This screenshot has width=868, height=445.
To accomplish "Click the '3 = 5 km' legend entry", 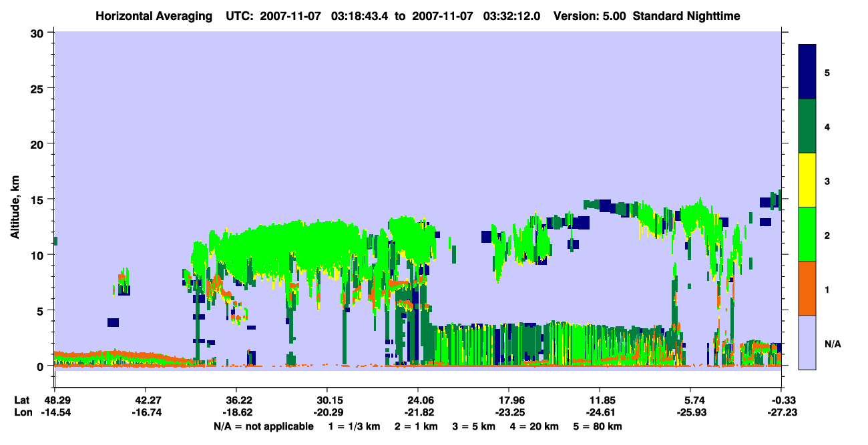I will (475, 426).
